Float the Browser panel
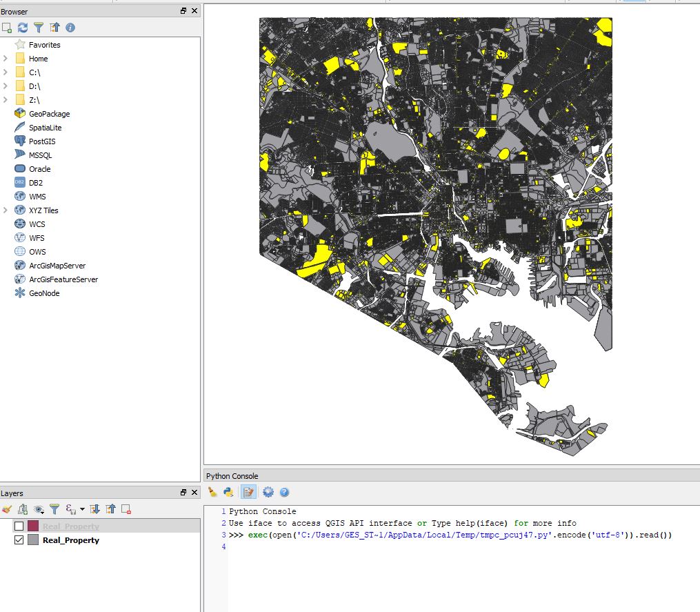 point(183,11)
